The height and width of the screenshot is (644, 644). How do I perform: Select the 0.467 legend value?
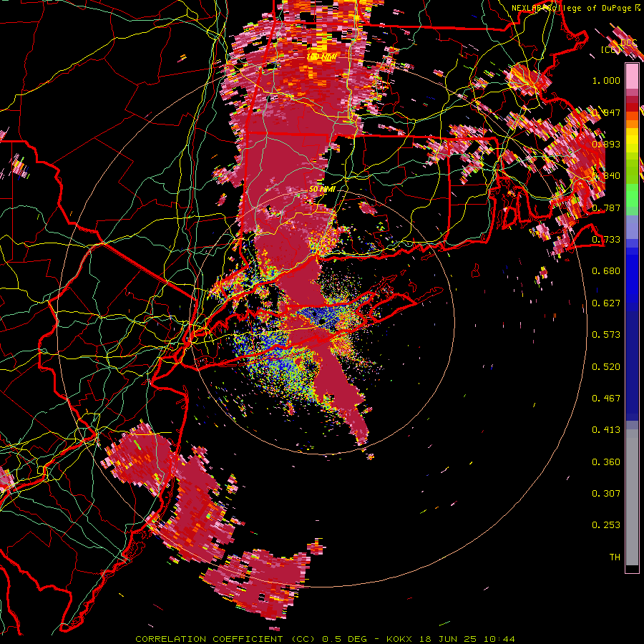[606, 399]
